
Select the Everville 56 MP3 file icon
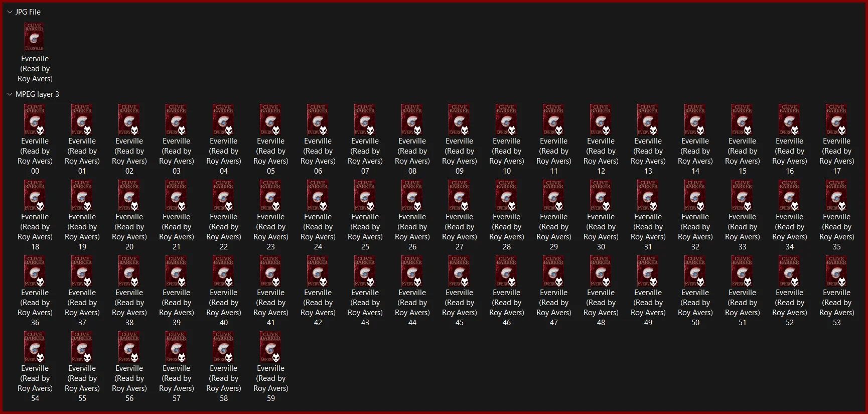coord(129,347)
